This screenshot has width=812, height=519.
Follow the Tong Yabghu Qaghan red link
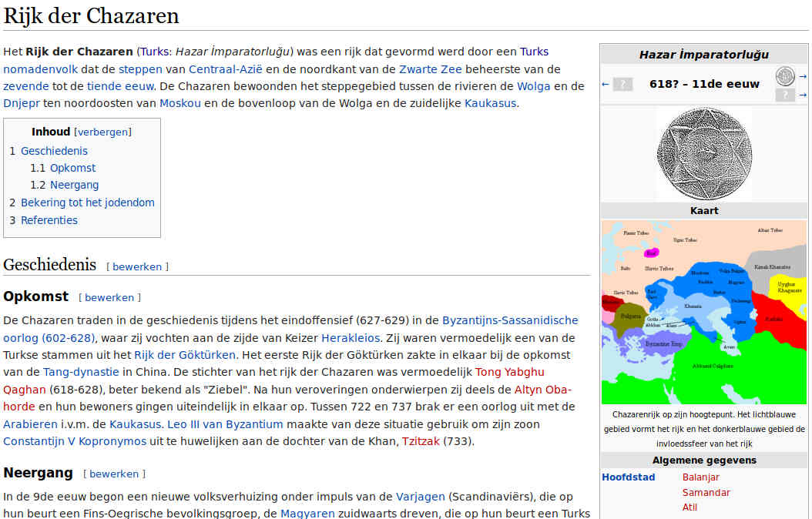click(x=509, y=372)
